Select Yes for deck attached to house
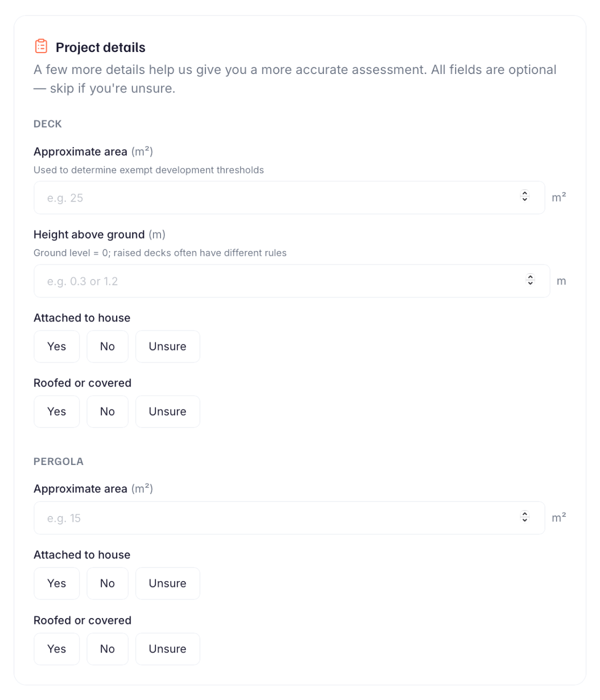Viewport: 600px width, 700px height. [56, 346]
